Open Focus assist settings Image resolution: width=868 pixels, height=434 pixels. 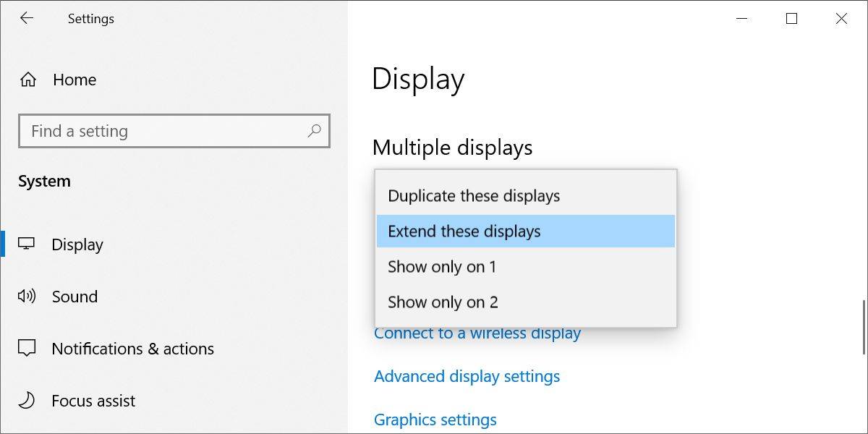click(x=93, y=401)
